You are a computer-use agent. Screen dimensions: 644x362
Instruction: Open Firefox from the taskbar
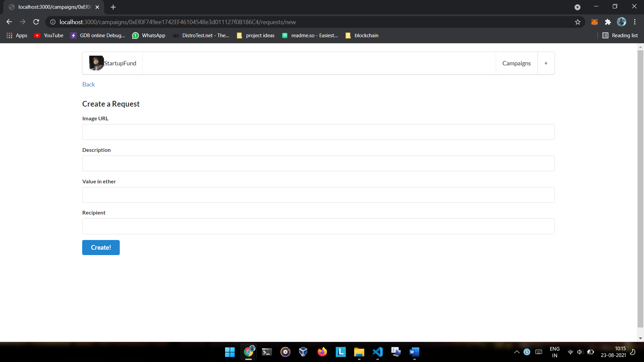tap(322, 352)
